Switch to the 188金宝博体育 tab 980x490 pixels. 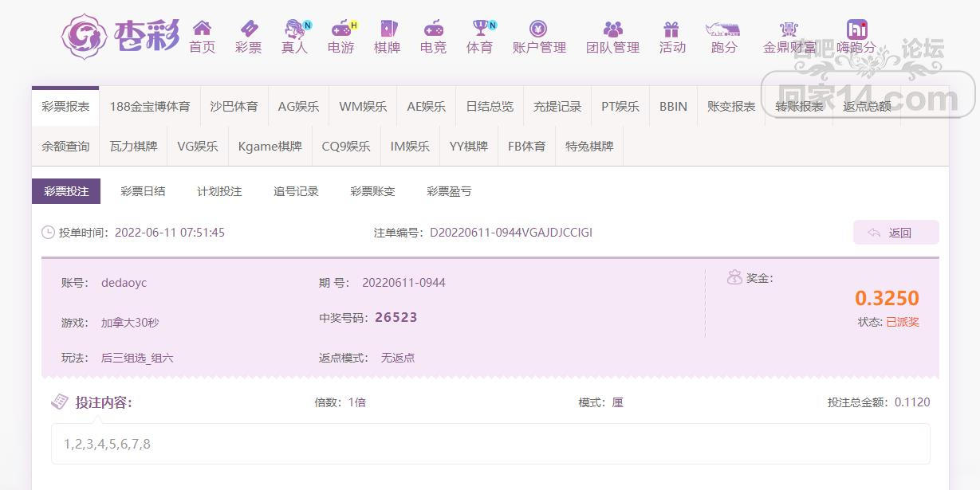[x=150, y=106]
